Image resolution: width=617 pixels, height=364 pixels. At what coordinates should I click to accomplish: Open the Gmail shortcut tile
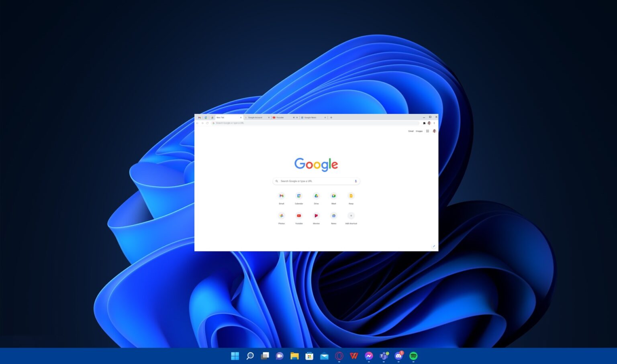coord(281,196)
